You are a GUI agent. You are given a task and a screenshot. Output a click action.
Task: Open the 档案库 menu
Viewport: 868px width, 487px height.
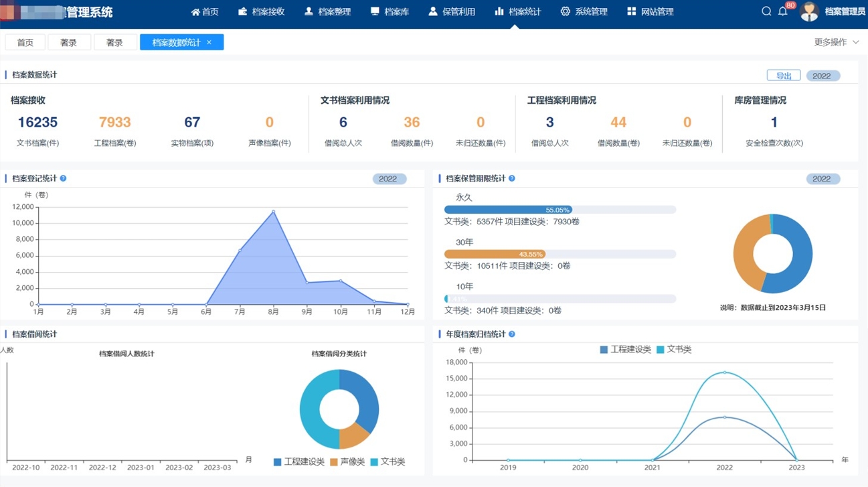[389, 12]
